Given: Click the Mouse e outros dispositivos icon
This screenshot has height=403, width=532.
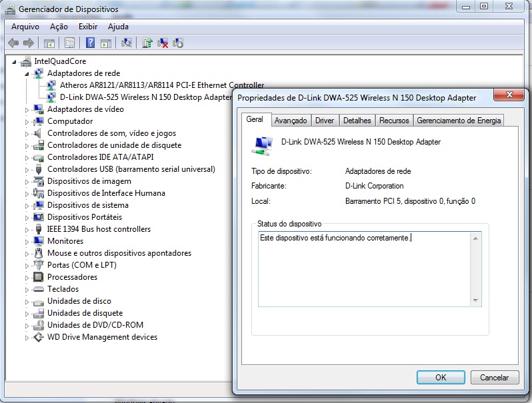Looking at the screenshot, I should point(39,253).
